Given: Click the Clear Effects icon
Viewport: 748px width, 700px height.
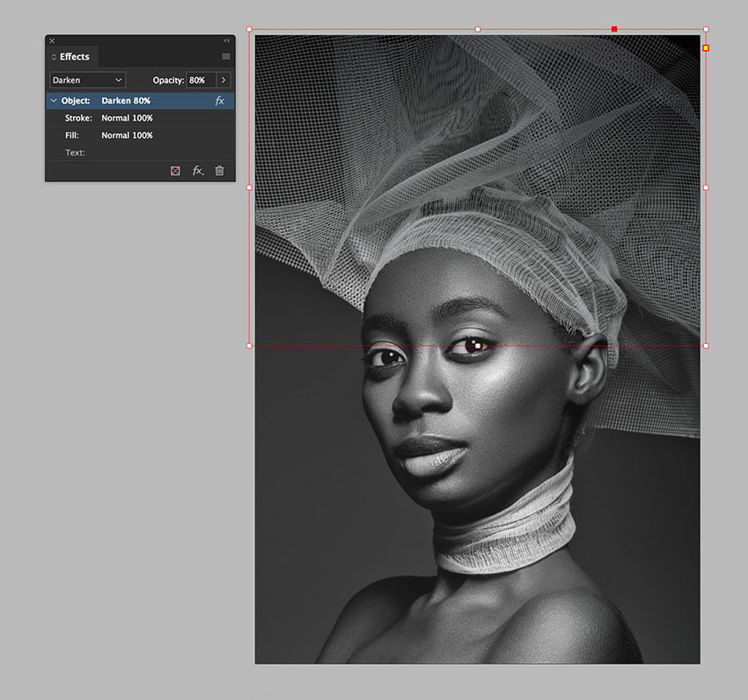Looking at the screenshot, I should [x=175, y=170].
